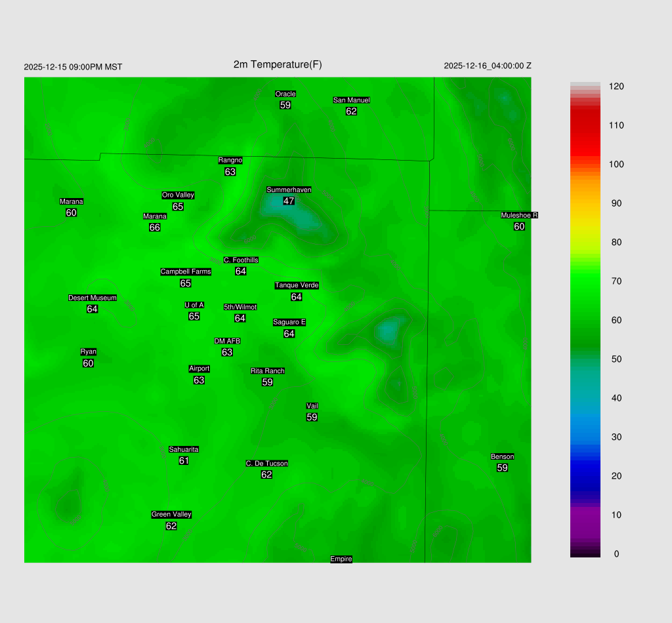Click the Rita Ranch station label
Viewport: 672px width, 623px height.
click(x=268, y=371)
